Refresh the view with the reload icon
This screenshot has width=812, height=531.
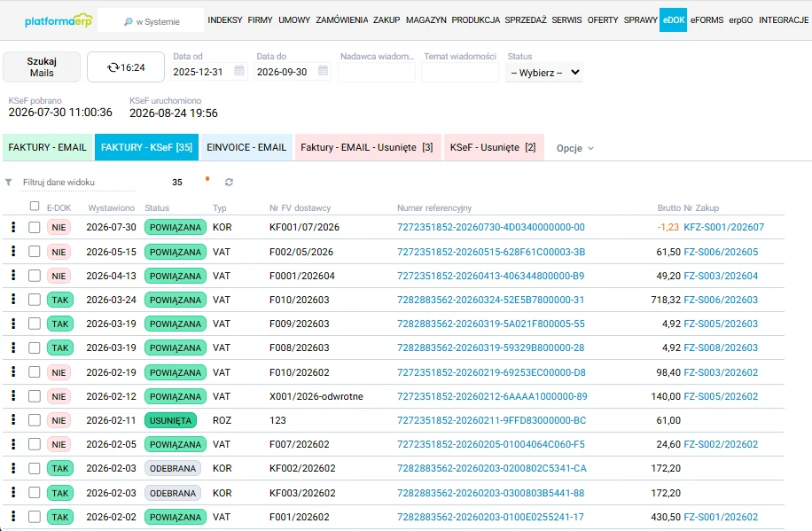pos(229,183)
